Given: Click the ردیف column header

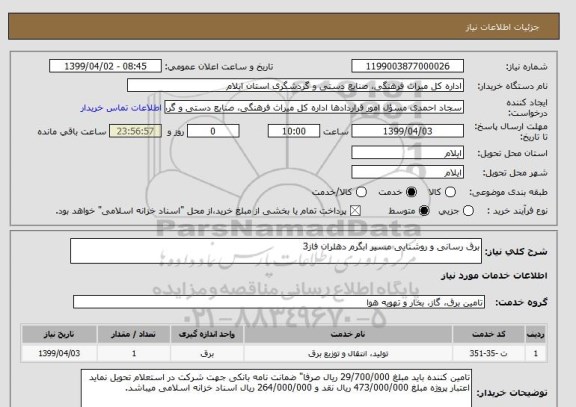Looking at the screenshot, I should (536, 334).
